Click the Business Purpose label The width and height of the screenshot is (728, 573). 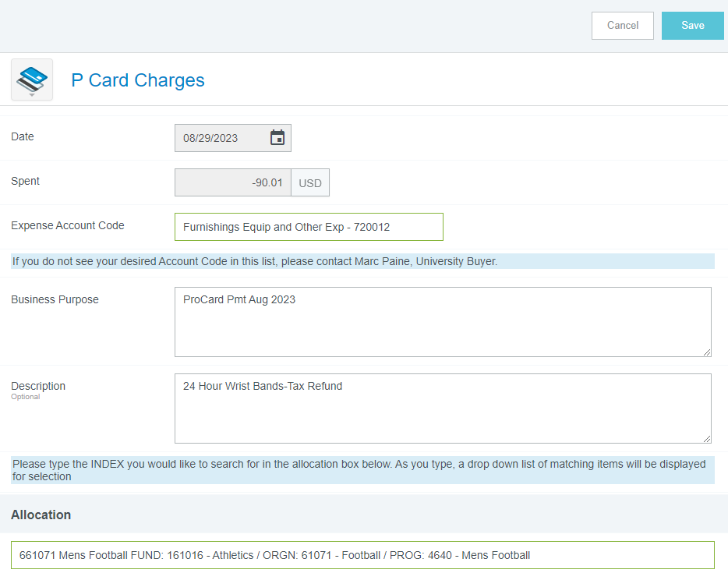[x=55, y=299]
